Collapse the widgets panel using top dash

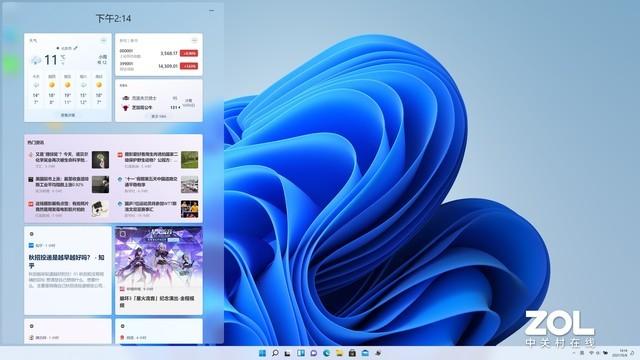tap(211, 11)
